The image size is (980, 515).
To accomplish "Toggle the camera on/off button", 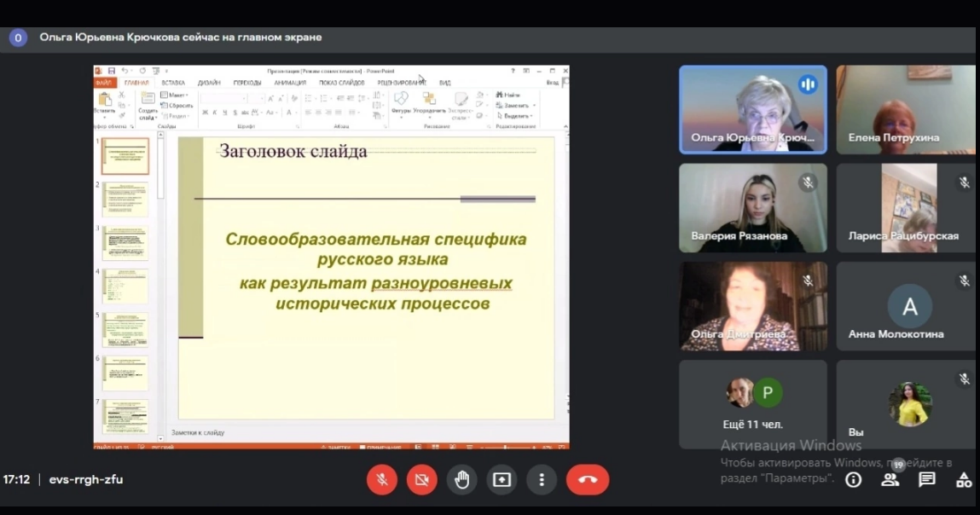I will point(422,479).
